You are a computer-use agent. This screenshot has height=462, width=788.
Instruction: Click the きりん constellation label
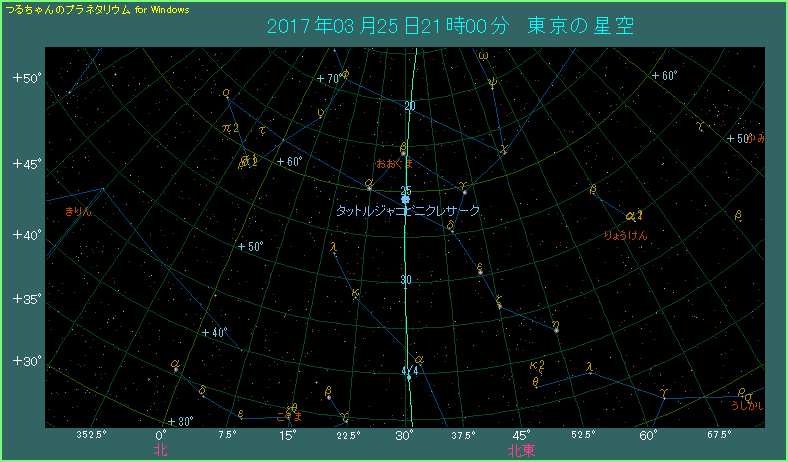(78, 212)
